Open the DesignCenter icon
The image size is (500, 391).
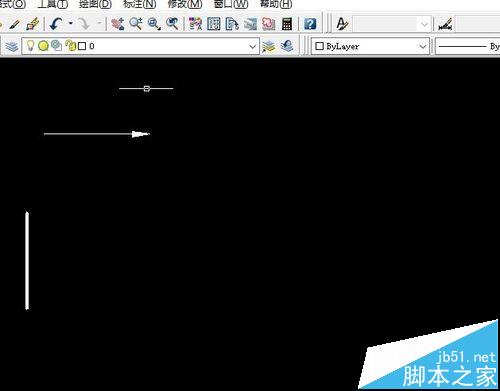click(214, 24)
